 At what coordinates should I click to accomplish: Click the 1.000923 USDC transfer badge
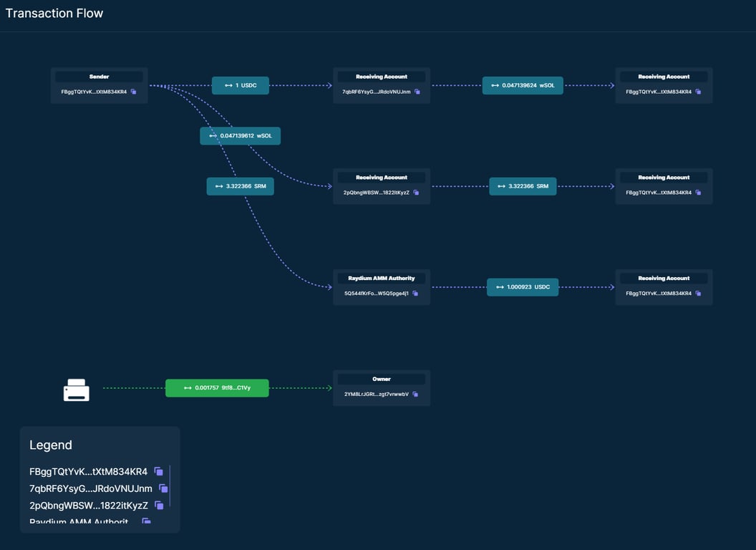tap(523, 286)
